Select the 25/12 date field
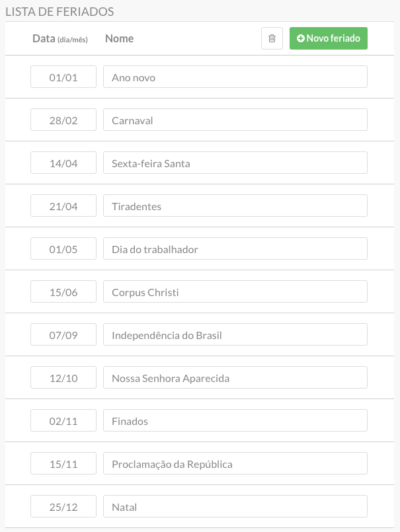This screenshot has height=532, width=400. pos(63,506)
